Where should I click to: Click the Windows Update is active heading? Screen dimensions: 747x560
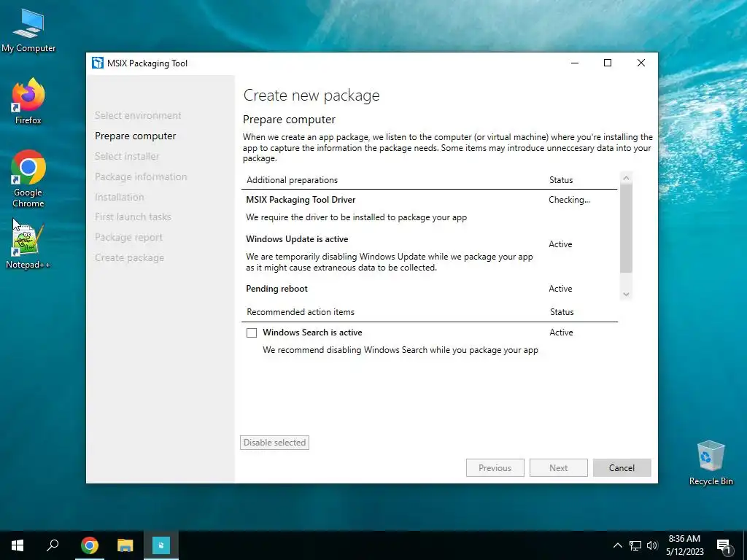point(297,239)
